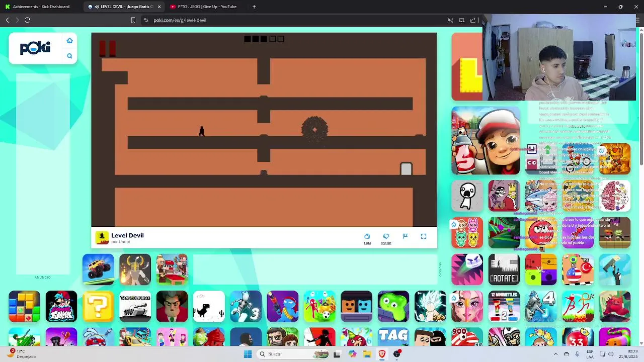
Task: Open the TAG game thumbnail
Action: coord(393,337)
